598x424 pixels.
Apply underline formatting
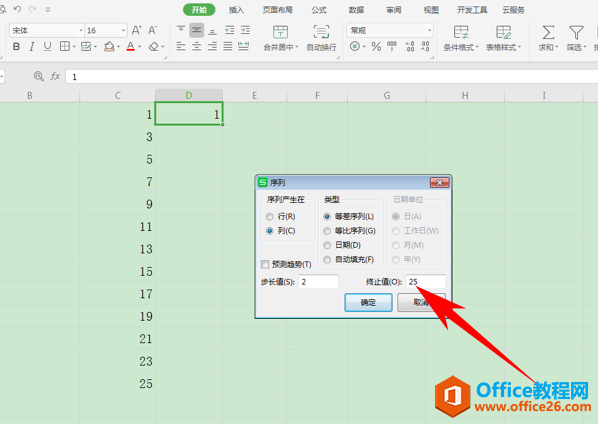tap(47, 47)
